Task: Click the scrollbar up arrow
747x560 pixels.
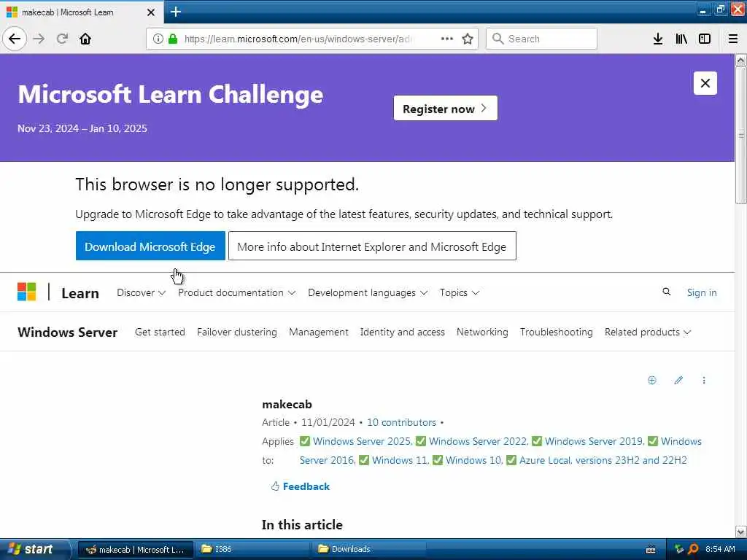Action: 740,60
